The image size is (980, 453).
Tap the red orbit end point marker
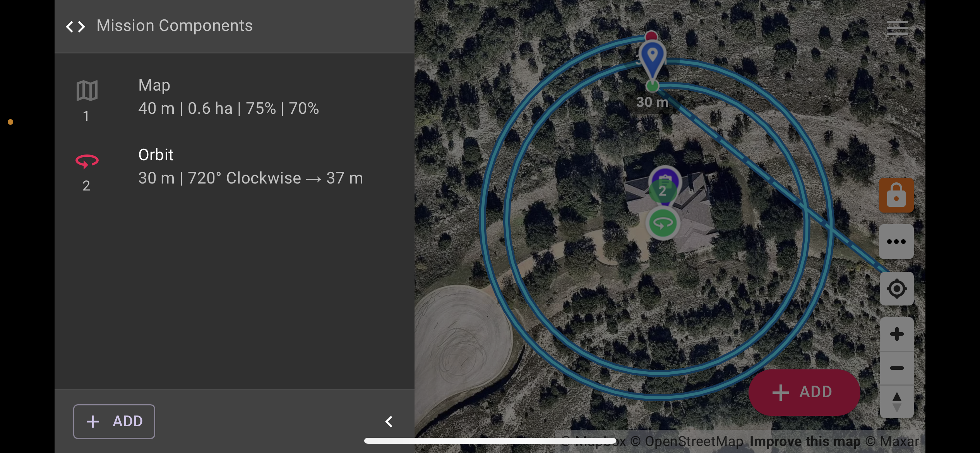651,36
